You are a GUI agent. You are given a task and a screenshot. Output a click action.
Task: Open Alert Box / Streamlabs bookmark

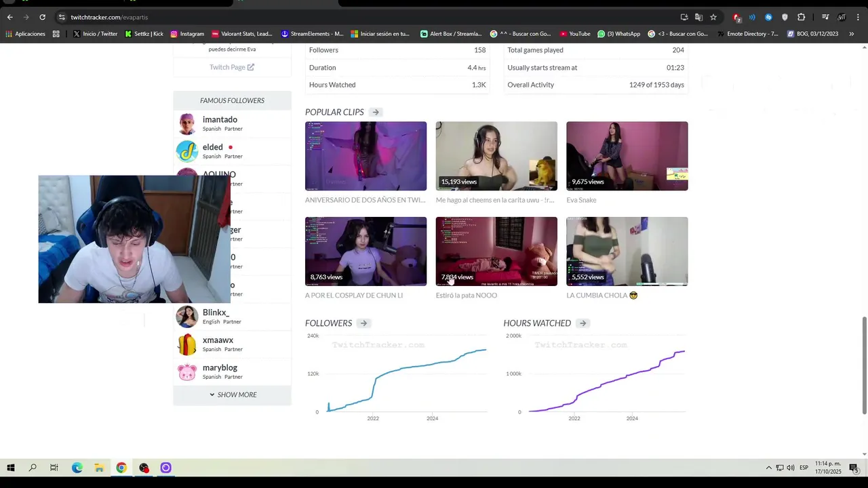[451, 34]
